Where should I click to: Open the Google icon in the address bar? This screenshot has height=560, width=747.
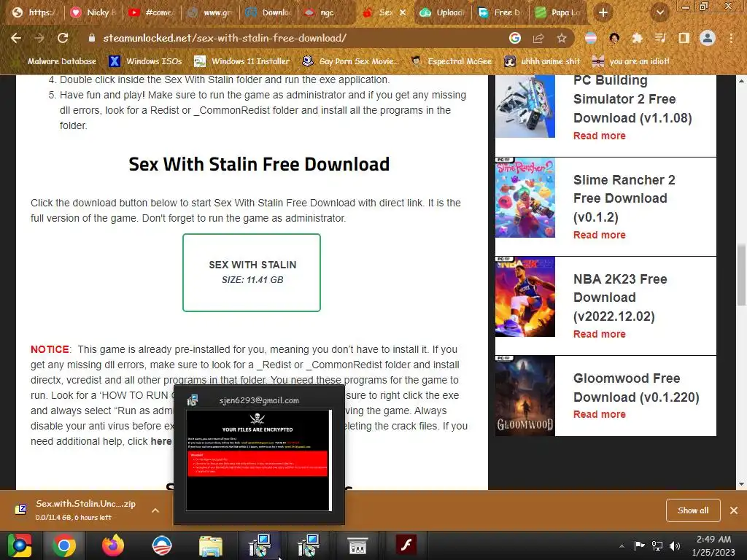coord(514,38)
